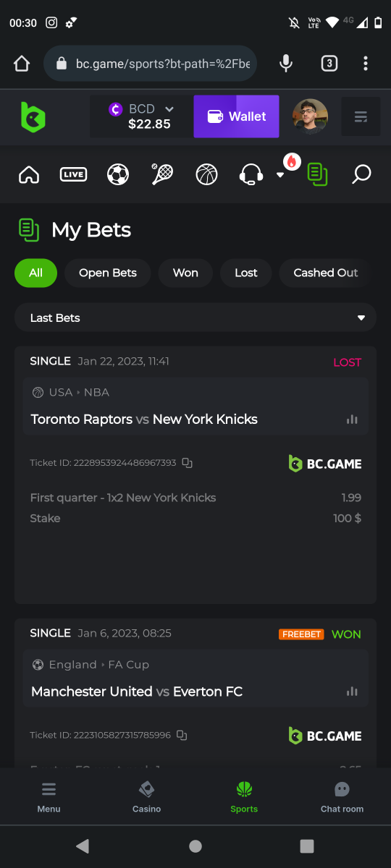Expand more sports categories arrow
The width and height of the screenshot is (391, 868).
point(280,175)
